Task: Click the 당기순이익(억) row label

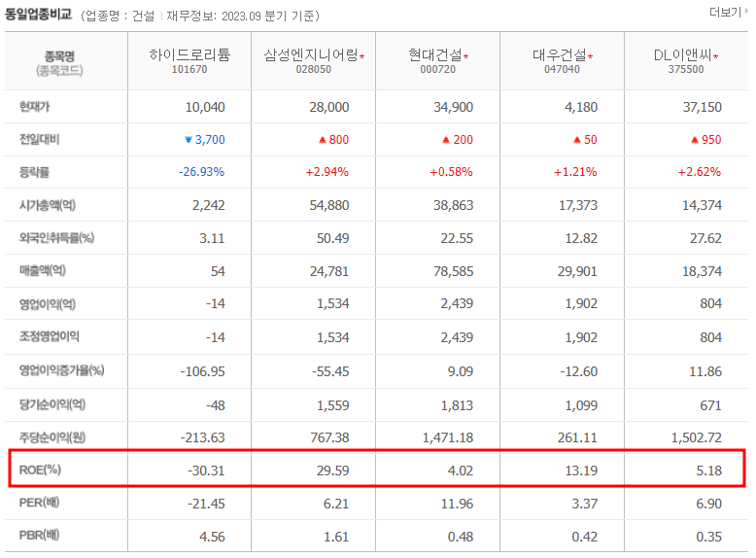Action: pyautogui.click(x=52, y=404)
